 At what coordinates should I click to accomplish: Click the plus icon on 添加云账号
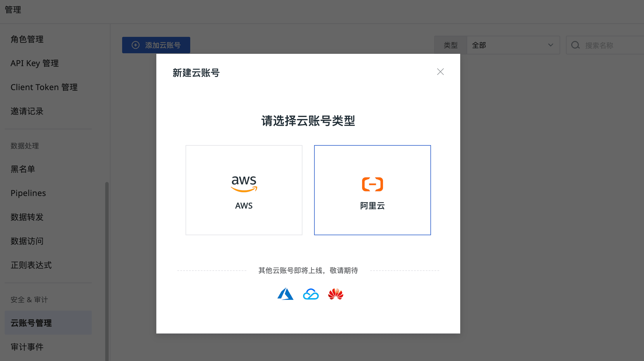tap(136, 45)
